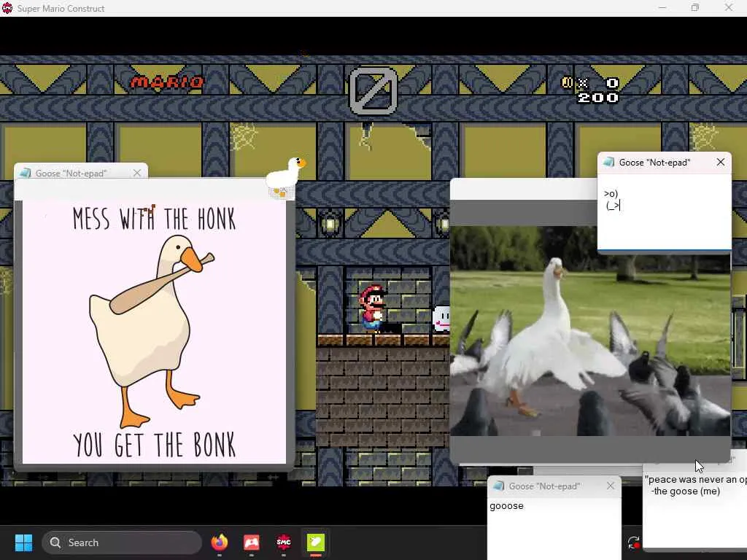The image size is (747, 560).
Task: Close the "gooose" Goose Not-epad window
Action: (611, 486)
